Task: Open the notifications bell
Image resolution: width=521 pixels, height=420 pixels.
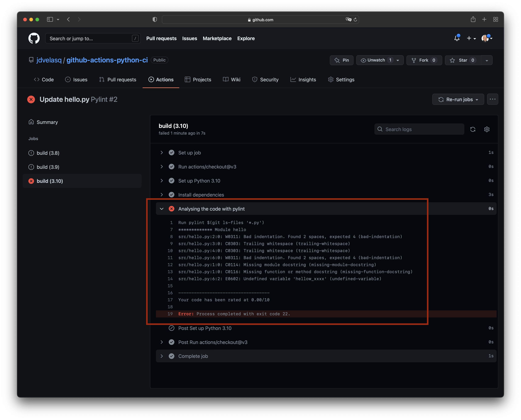Action: pyautogui.click(x=457, y=38)
